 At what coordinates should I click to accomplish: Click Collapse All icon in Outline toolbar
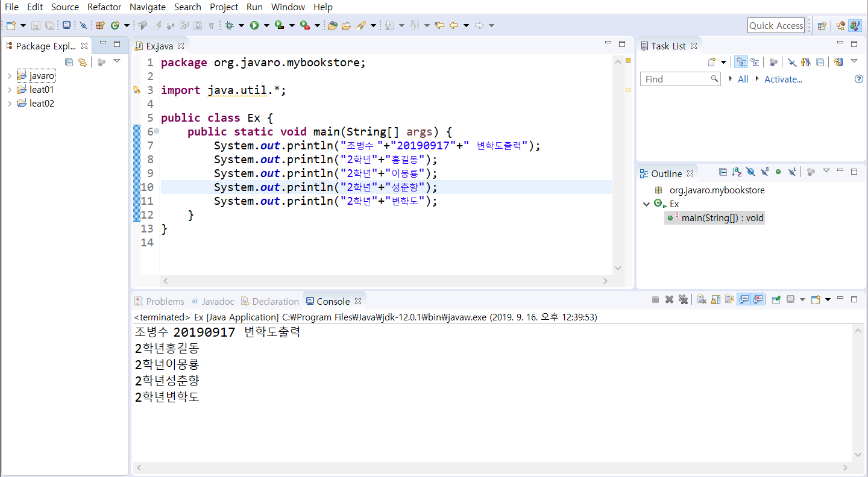click(x=723, y=172)
